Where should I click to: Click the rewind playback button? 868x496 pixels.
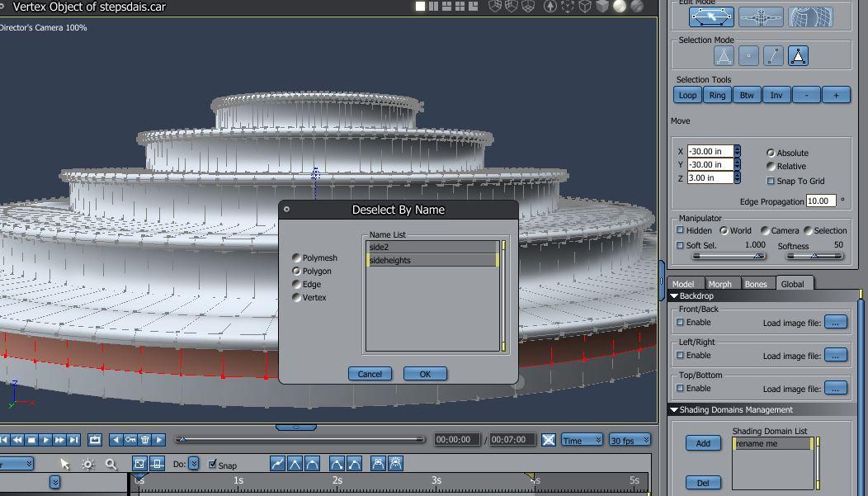coord(17,440)
